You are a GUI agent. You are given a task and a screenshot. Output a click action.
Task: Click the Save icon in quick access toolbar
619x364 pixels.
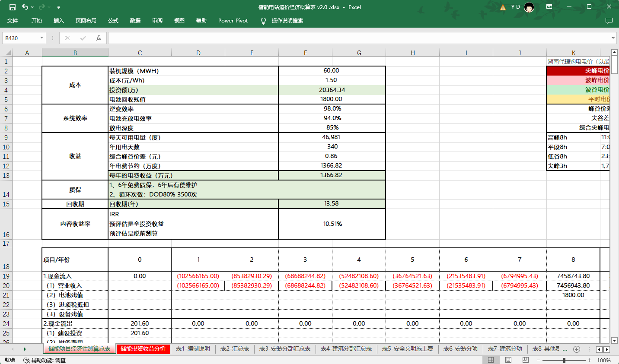coord(13,7)
